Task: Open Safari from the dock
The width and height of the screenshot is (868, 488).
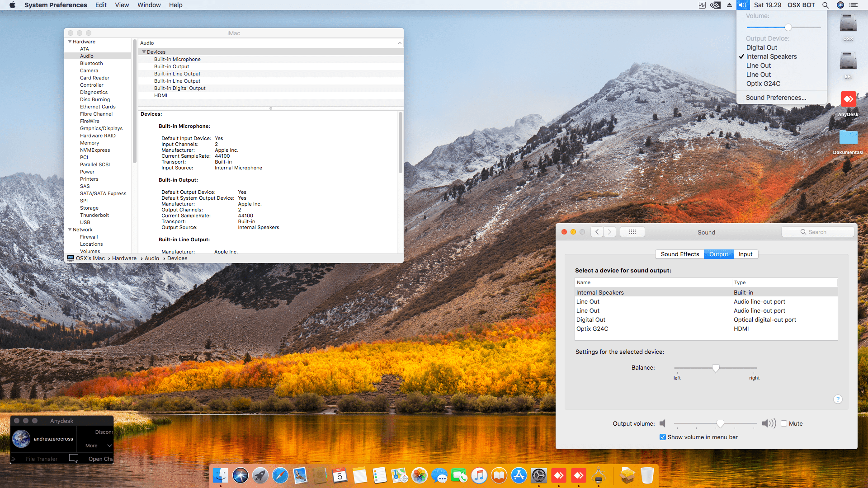Action: (x=280, y=475)
